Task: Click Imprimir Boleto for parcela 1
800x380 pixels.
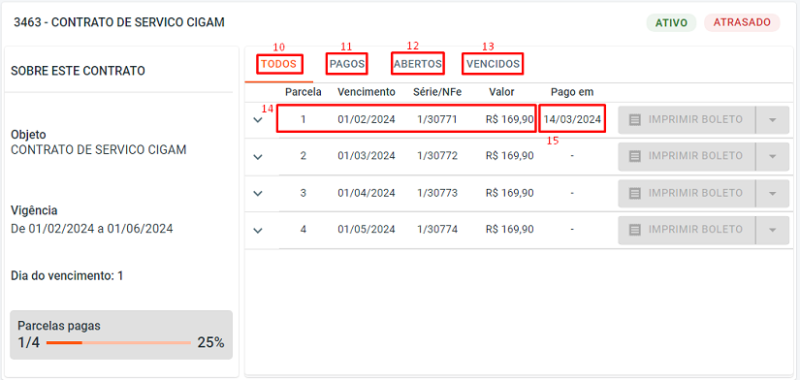Action: [686, 120]
